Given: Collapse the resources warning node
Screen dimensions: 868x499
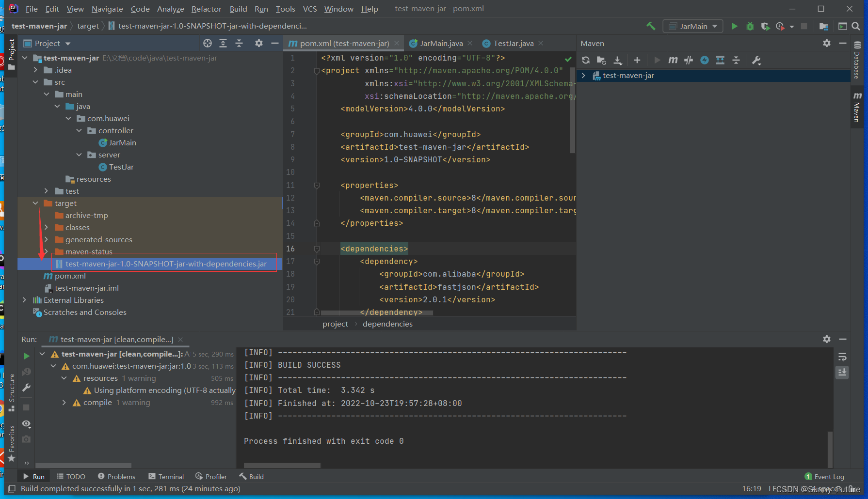Looking at the screenshot, I should point(64,378).
